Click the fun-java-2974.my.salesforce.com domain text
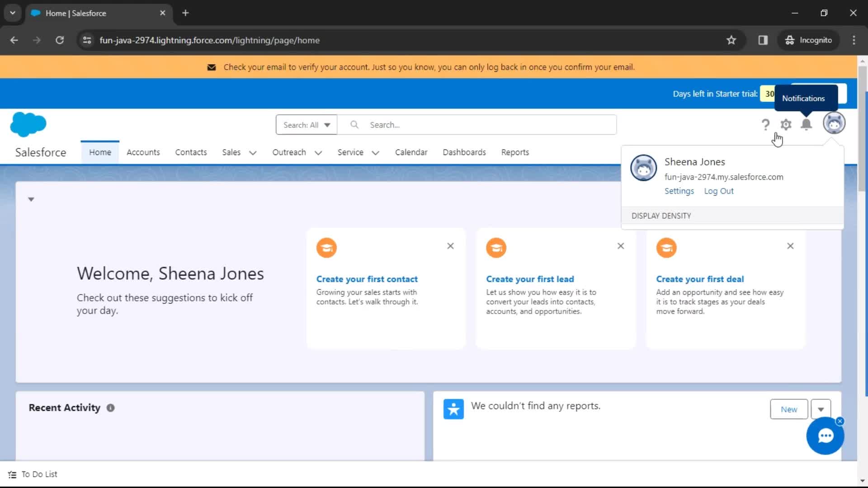 pyautogui.click(x=724, y=177)
